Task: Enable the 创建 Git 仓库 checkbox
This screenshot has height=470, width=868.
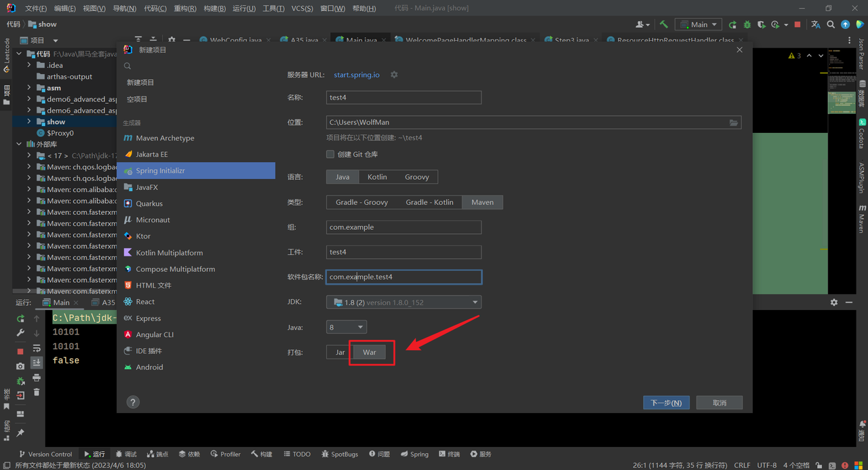Action: pos(330,155)
